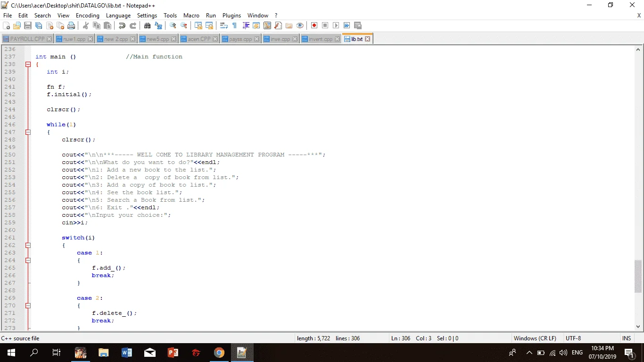Start macro recording with red circle
Screen dimensions: 644x362
coord(314,25)
